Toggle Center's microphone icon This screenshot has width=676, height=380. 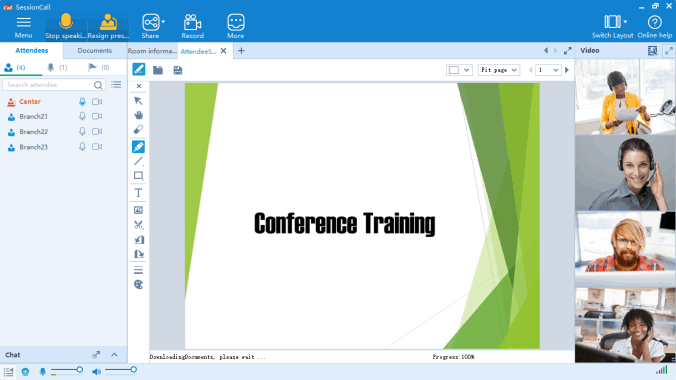82,102
